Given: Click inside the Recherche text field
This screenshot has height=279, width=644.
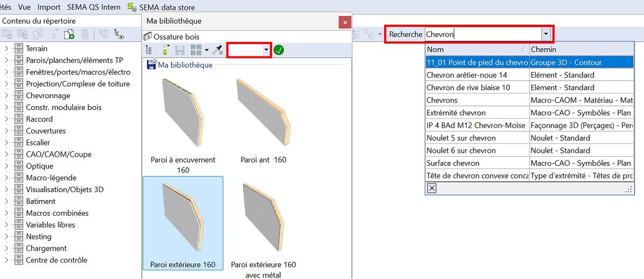Looking at the screenshot, I should click(483, 34).
